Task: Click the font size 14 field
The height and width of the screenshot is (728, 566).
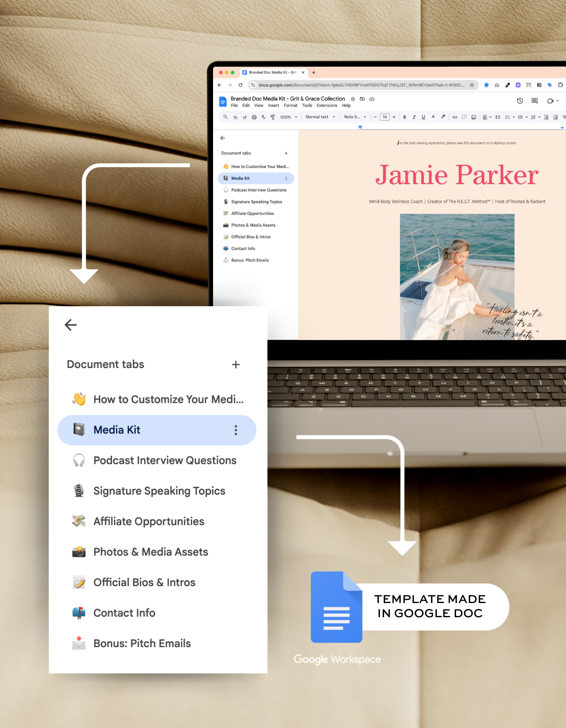Action: click(385, 117)
